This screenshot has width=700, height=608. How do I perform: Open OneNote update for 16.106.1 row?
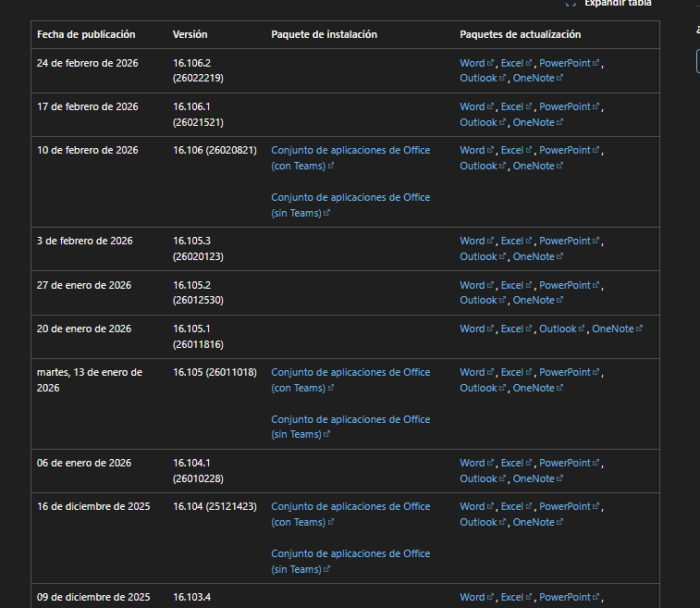pos(538,122)
